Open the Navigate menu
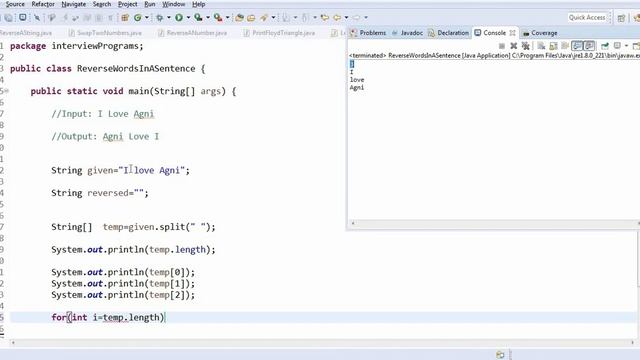 pos(73,4)
